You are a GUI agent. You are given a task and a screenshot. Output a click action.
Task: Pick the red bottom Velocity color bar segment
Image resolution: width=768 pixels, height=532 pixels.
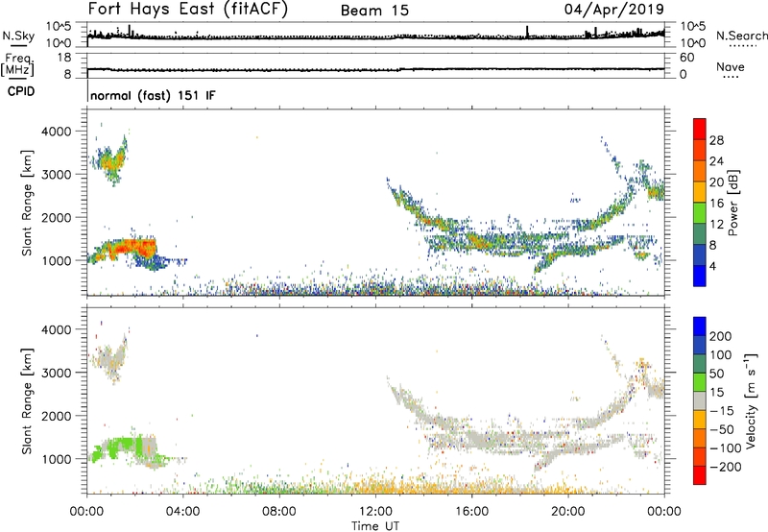700,475
